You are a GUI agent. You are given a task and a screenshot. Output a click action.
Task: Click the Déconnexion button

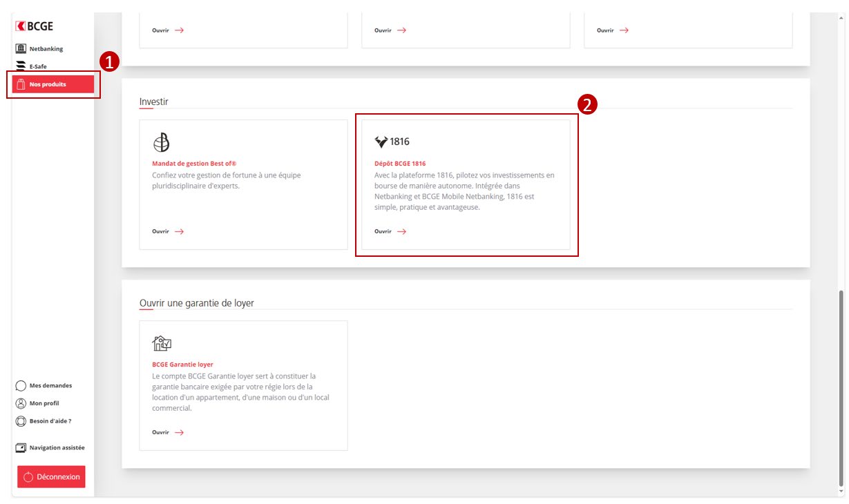[x=51, y=476]
